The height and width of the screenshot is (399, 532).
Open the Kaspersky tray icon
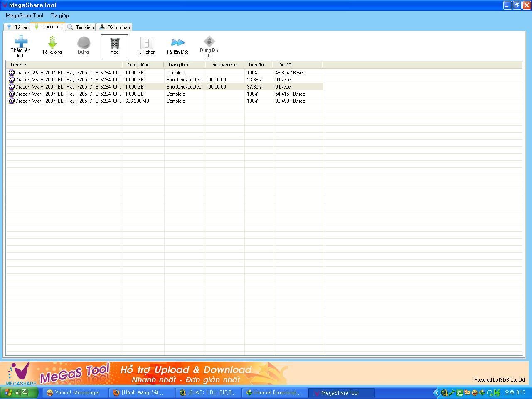point(497,392)
